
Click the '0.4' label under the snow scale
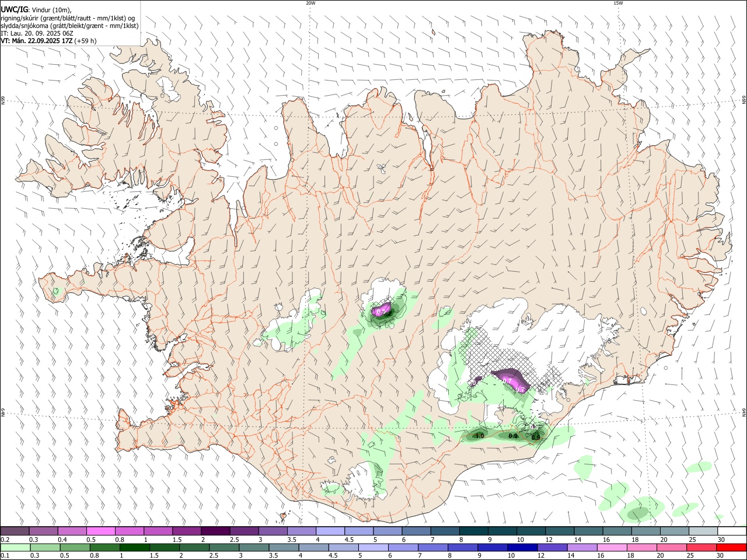[x=62, y=540]
